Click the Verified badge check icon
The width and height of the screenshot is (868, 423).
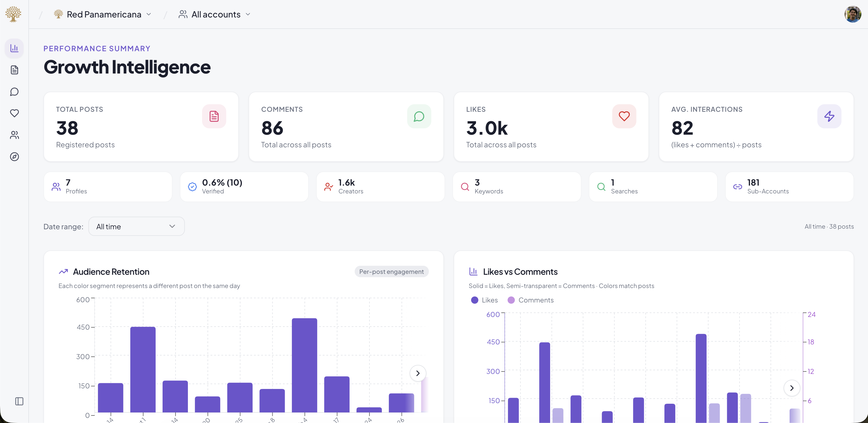(x=192, y=187)
